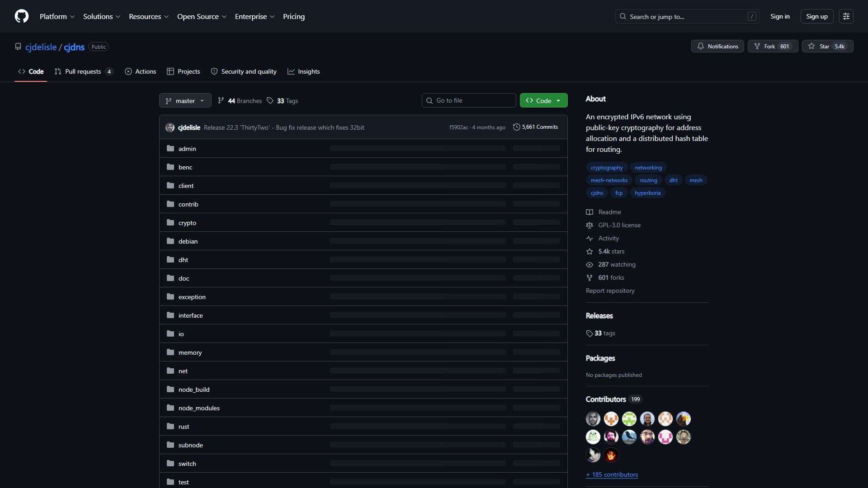This screenshot has height=488, width=868.
Task: Click the folder icon beside io
Action: point(170,333)
